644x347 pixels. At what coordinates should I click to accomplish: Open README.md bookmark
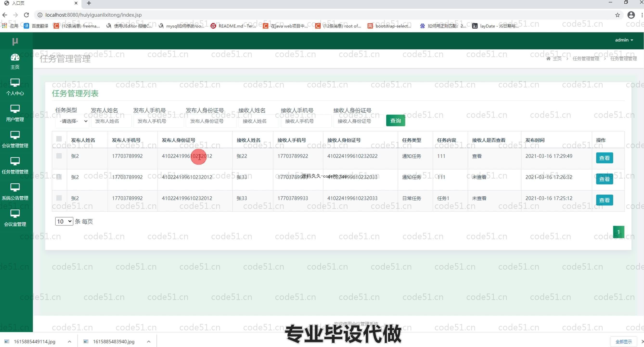233,26
